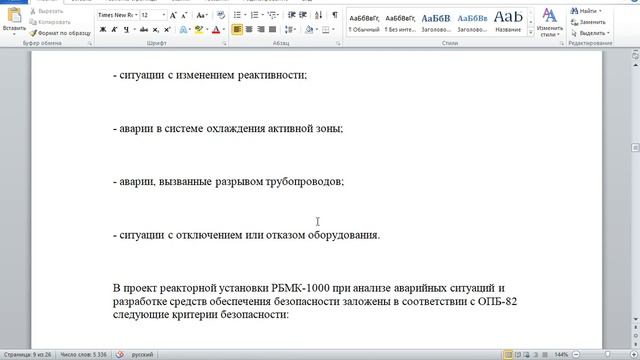This screenshot has width=640, height=360.
Task: Select Обычный style
Action: tap(364, 22)
